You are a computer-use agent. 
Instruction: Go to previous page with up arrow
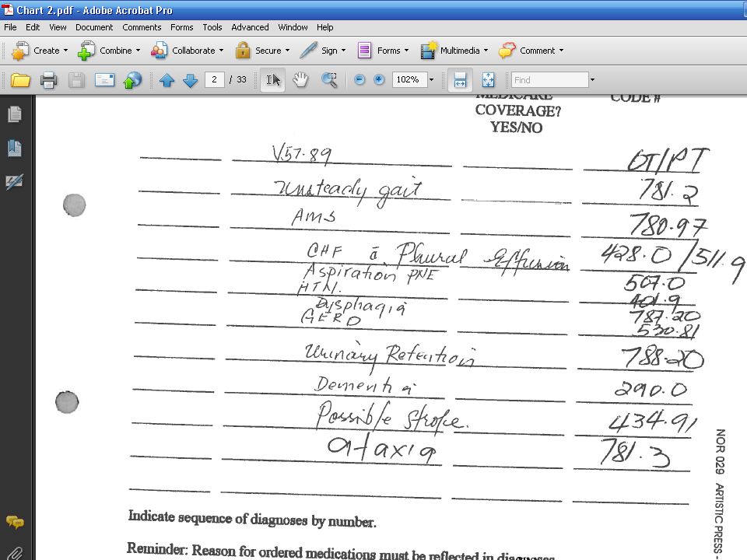click(x=167, y=80)
